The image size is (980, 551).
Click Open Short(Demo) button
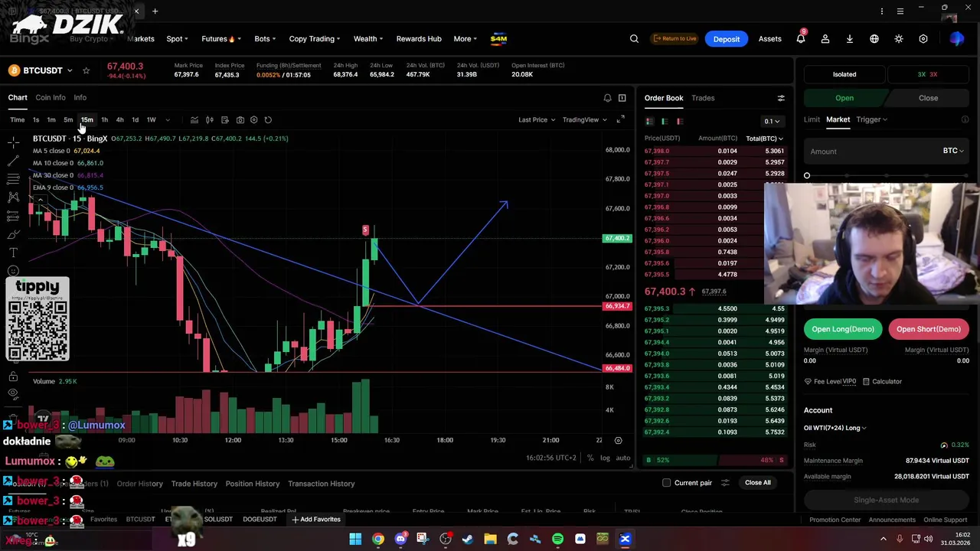click(929, 329)
